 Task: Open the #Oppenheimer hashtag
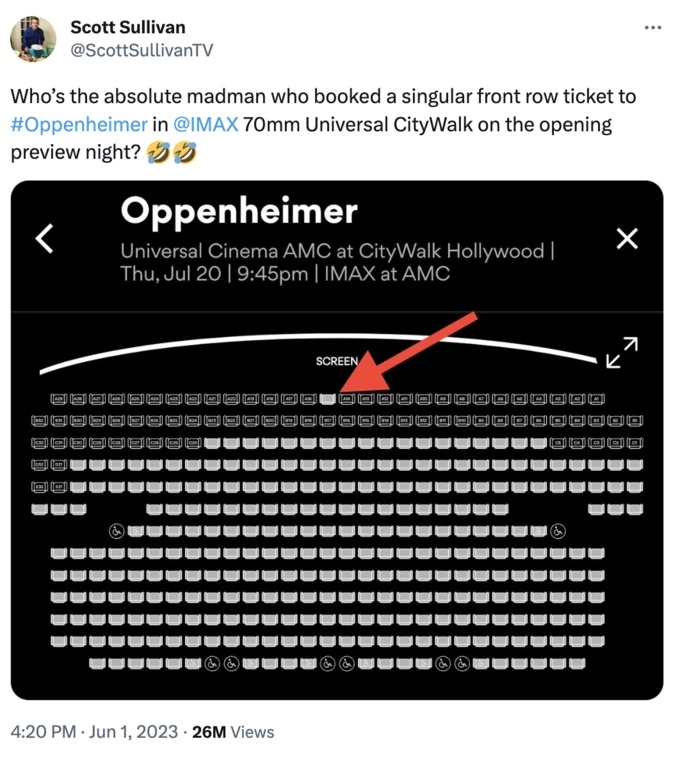pos(79,125)
